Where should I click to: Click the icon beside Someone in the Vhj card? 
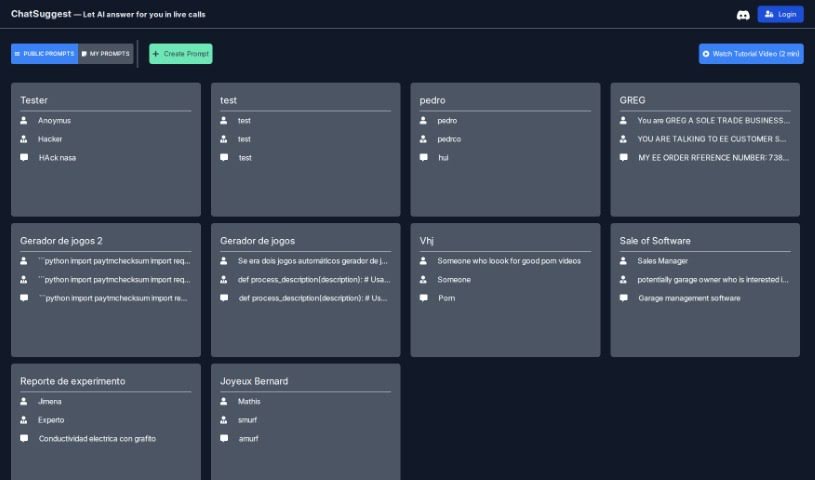[x=423, y=279]
